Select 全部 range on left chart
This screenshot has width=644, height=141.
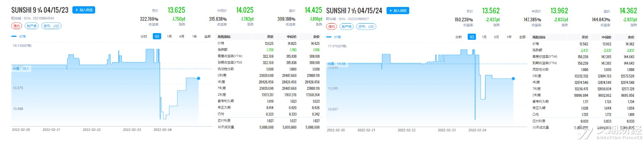pyautogui.click(x=208, y=36)
